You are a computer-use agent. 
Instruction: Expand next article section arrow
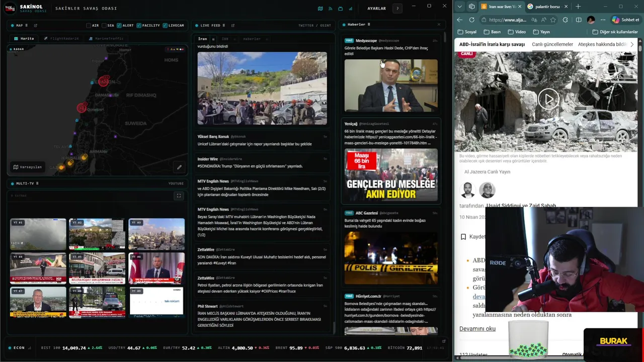point(632,44)
